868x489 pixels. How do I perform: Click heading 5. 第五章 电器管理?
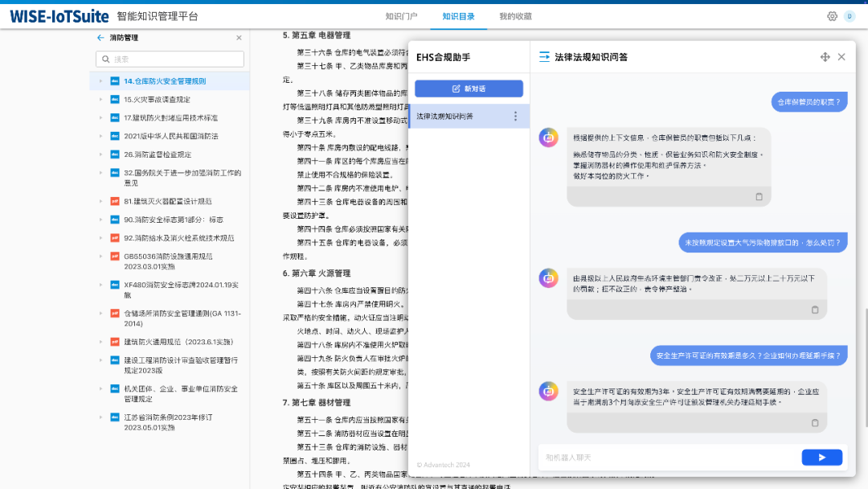point(317,35)
